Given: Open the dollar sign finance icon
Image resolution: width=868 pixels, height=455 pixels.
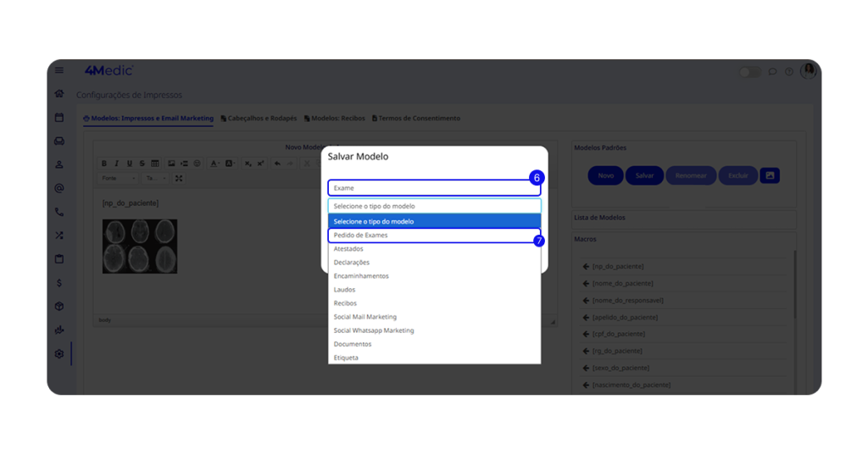Looking at the screenshot, I should [59, 283].
